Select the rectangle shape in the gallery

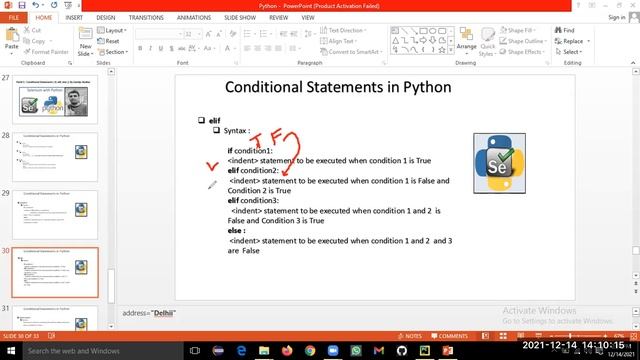(x=423, y=31)
